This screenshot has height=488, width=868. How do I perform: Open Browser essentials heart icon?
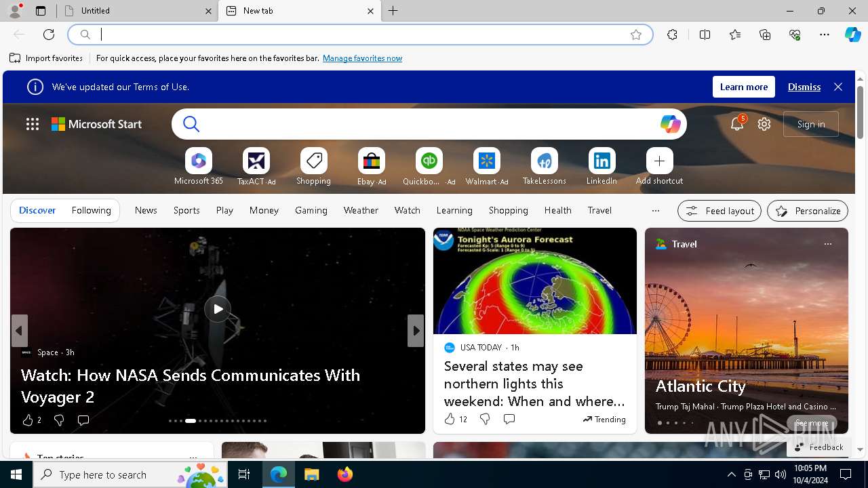[x=795, y=35]
